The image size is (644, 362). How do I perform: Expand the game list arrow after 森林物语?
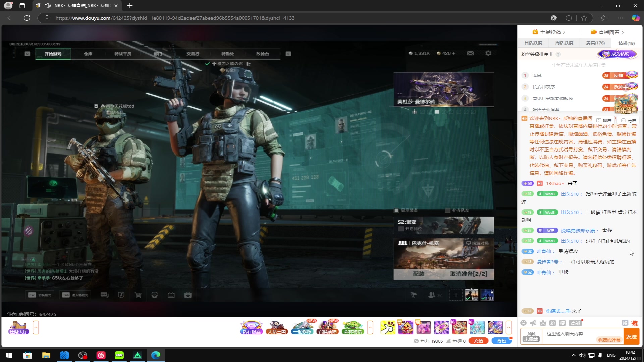[370, 327]
